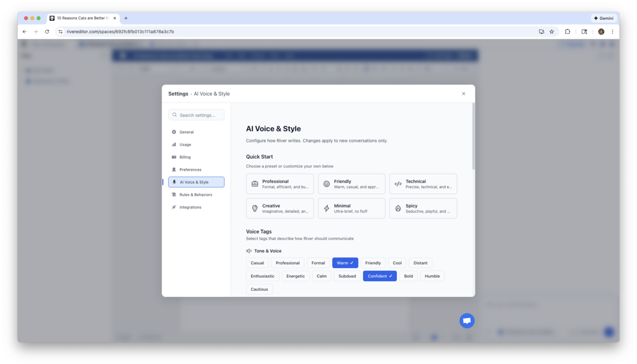Select the Minimal preset
637x364 pixels.
tap(351, 208)
